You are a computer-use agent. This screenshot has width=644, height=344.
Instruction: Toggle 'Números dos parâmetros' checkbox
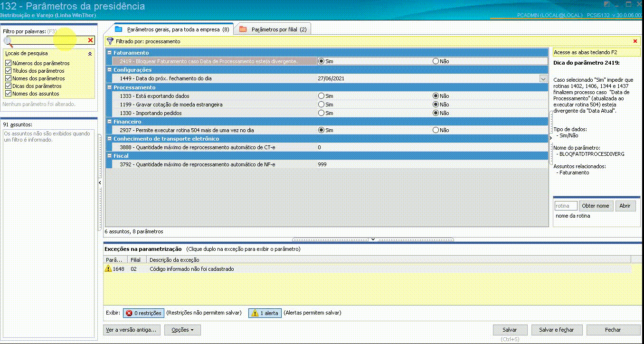click(8, 63)
